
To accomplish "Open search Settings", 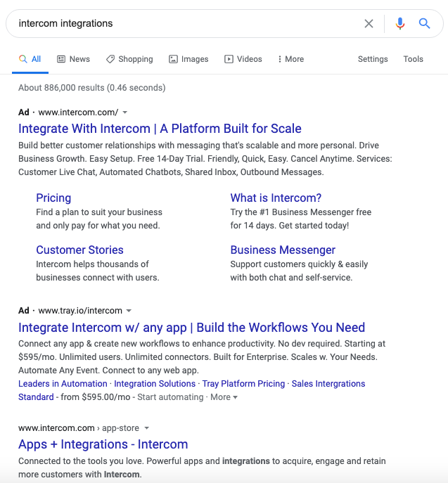I will coord(373,59).
